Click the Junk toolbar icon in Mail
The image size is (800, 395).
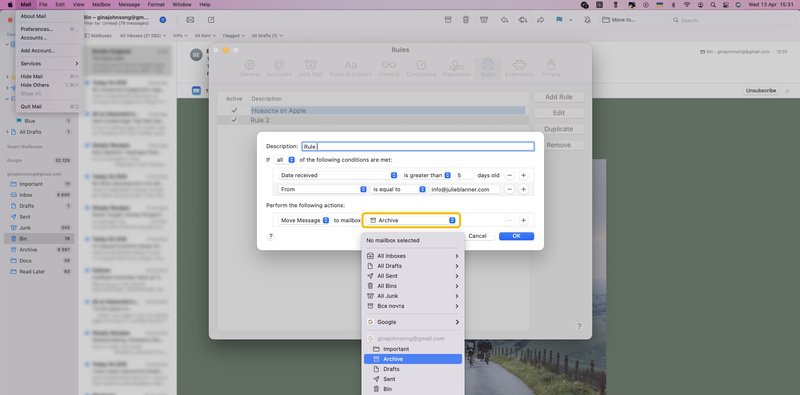pyautogui.click(x=484, y=20)
